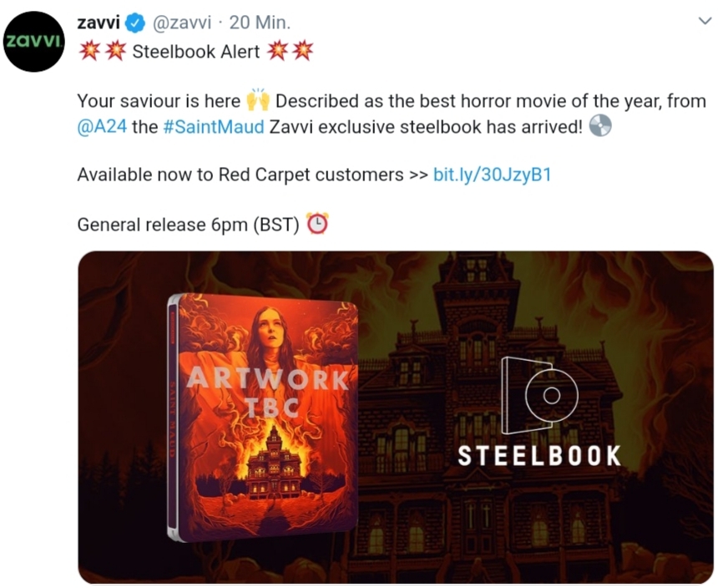Open the tweet options chevron
The width and height of the screenshot is (718, 588).
[x=705, y=21]
